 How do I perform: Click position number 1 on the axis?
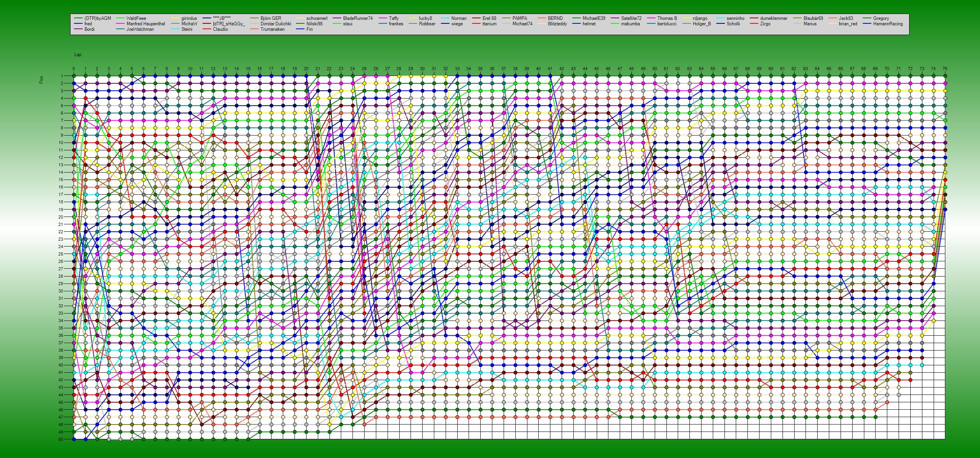62,76
